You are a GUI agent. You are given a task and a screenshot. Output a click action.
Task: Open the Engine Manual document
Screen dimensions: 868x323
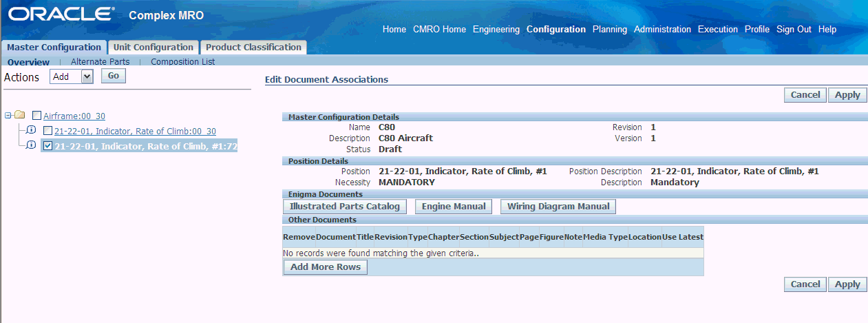[454, 206]
